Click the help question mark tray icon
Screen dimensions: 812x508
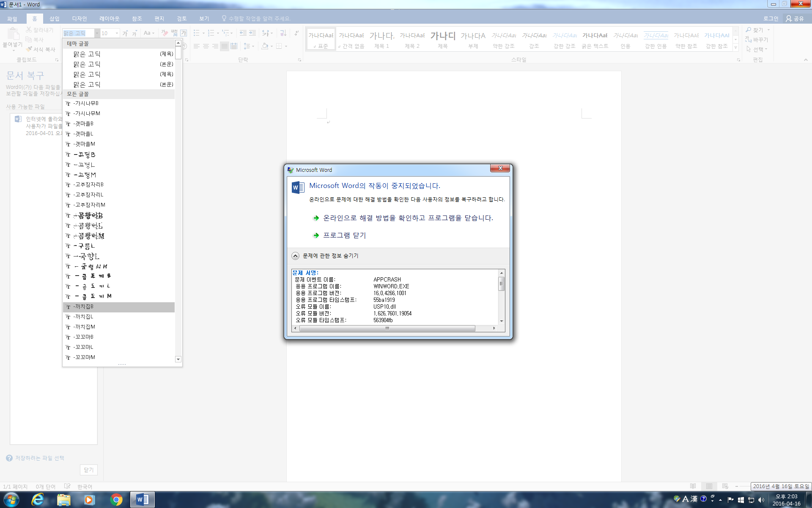[703, 499]
